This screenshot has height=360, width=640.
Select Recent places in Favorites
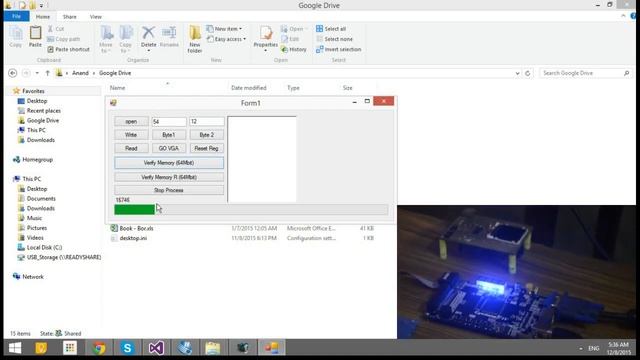point(43,111)
